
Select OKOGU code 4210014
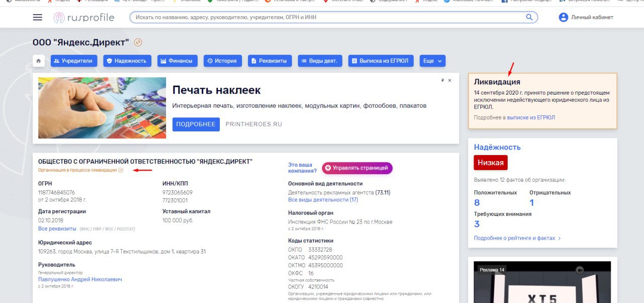pyautogui.click(x=318, y=287)
